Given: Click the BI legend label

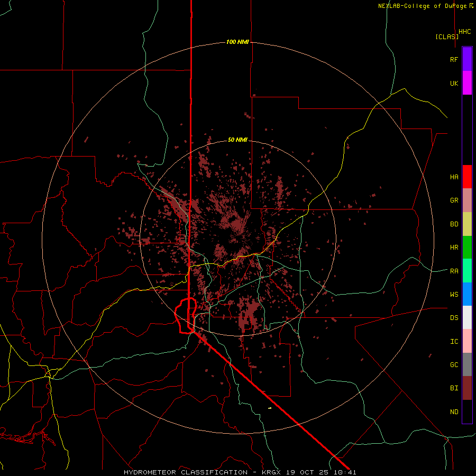Looking at the screenshot, I should tap(454, 388).
